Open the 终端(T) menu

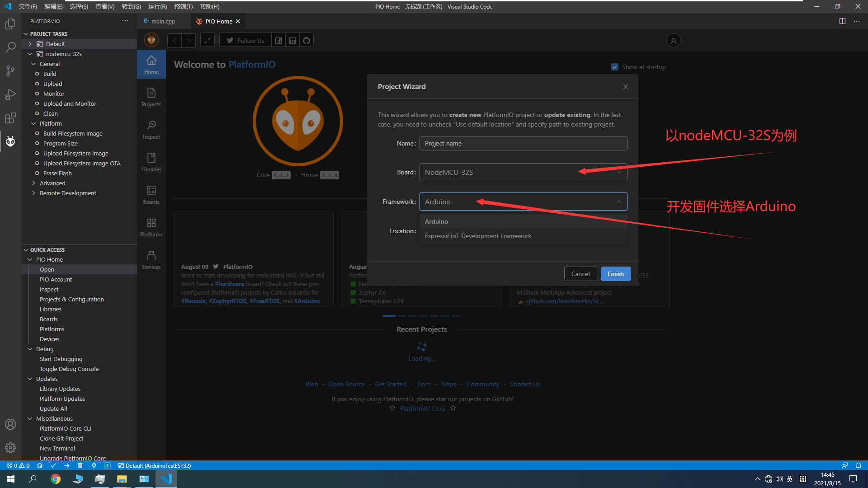183,6
